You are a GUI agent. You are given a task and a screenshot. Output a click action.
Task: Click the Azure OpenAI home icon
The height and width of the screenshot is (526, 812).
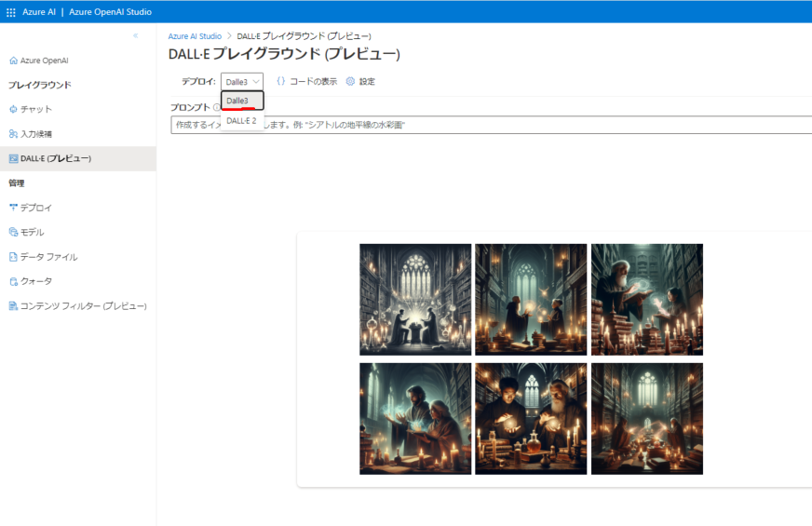tap(13, 61)
